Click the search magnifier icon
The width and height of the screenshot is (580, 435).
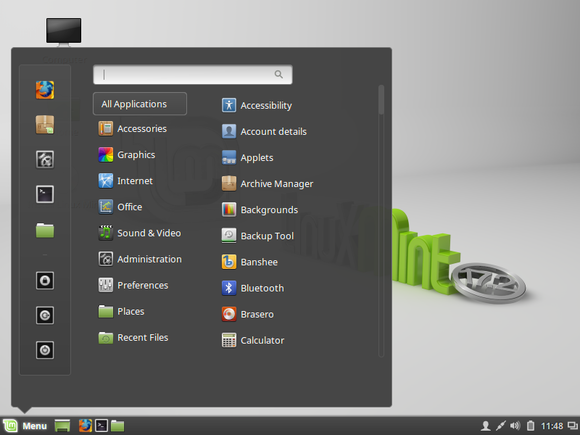click(279, 74)
